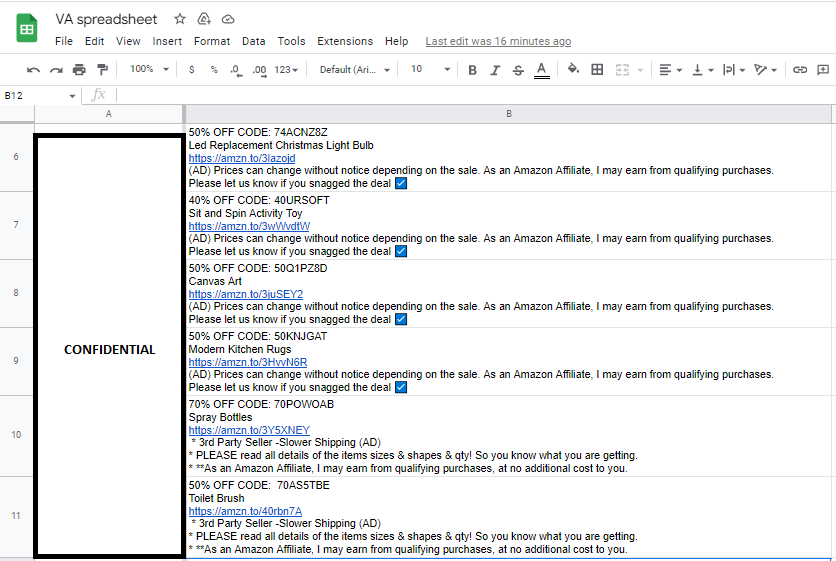
Task: Select column A header
Action: 109,114
